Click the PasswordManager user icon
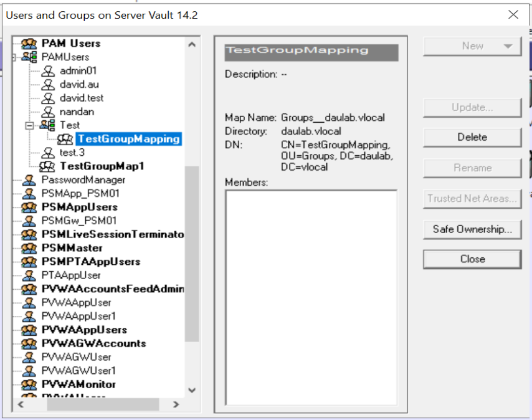 29,180
